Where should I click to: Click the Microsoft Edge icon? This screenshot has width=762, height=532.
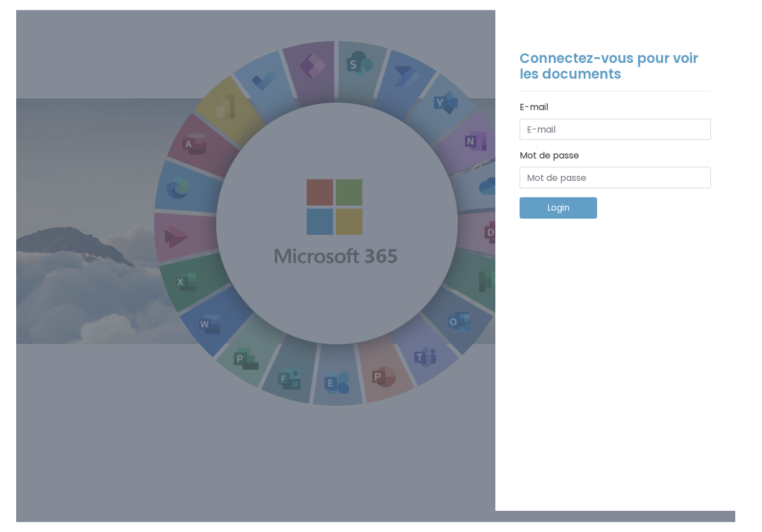[x=177, y=188]
